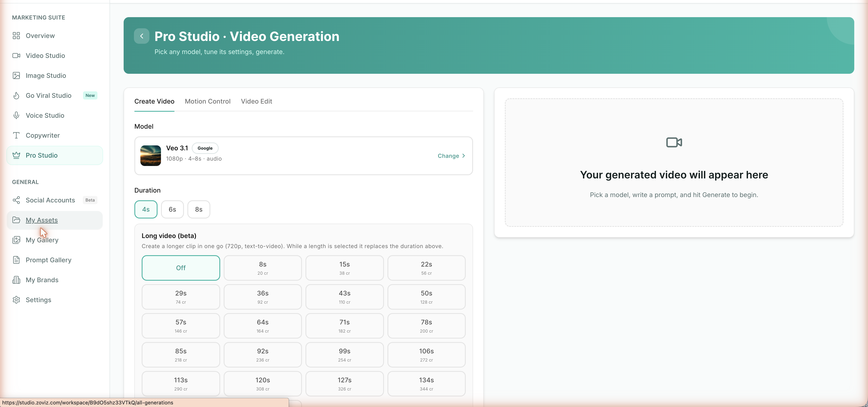The width and height of the screenshot is (868, 407).
Task: Set long video to 134s
Action: tap(426, 384)
